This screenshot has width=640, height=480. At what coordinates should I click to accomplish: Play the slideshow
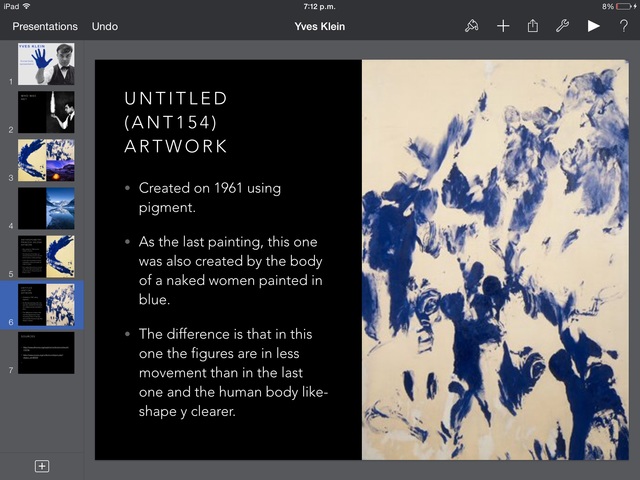coord(593,26)
